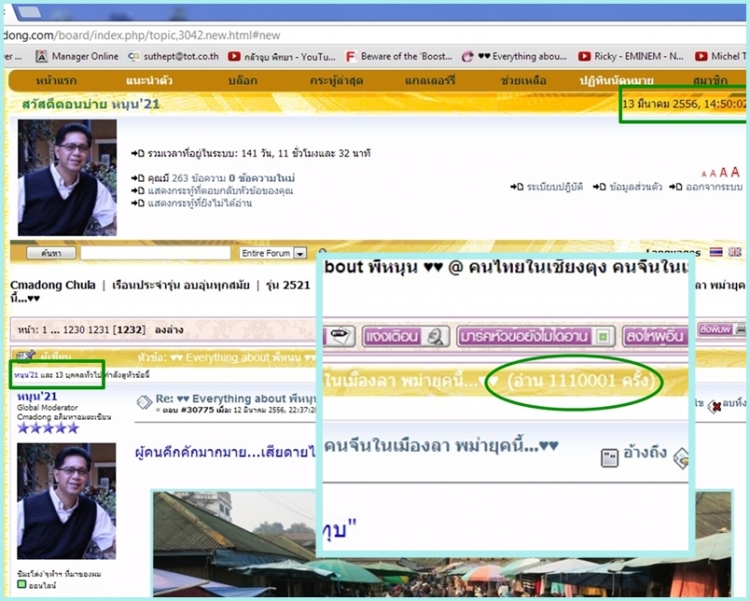Switch language with Thai flag icon
The image size is (750, 601).
716,252
